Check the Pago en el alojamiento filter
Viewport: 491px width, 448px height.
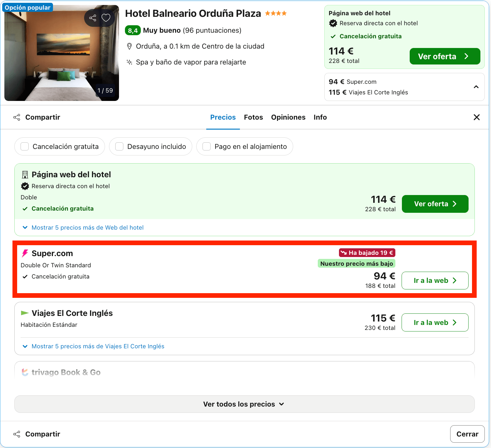pyautogui.click(x=207, y=146)
